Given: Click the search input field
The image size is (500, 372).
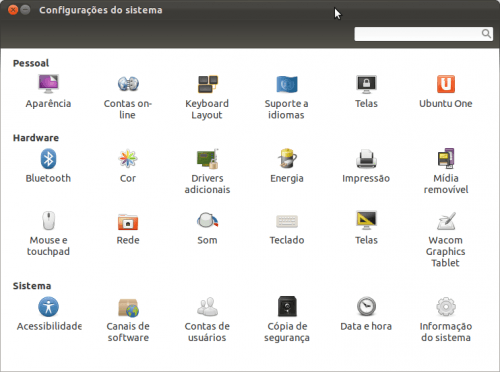Looking at the screenshot, I should click(423, 34).
